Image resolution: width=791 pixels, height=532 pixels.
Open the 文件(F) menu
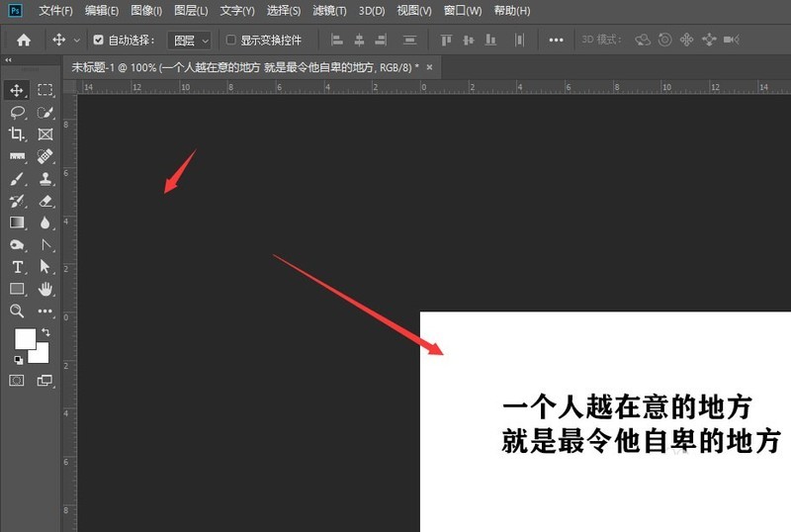click(55, 11)
